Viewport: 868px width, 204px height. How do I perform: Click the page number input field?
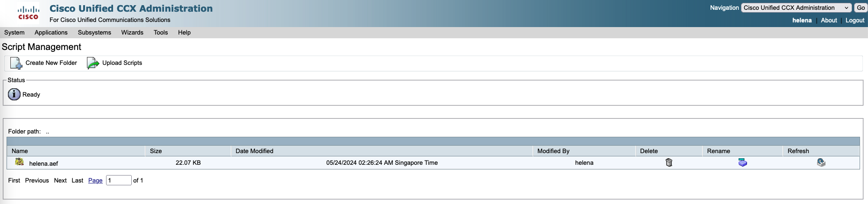[x=119, y=181]
